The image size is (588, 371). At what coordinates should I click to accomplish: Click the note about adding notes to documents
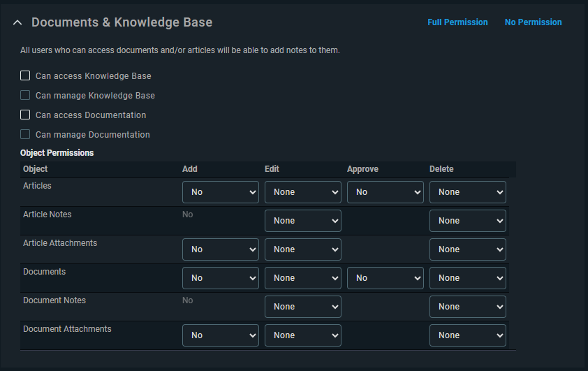tap(180, 50)
